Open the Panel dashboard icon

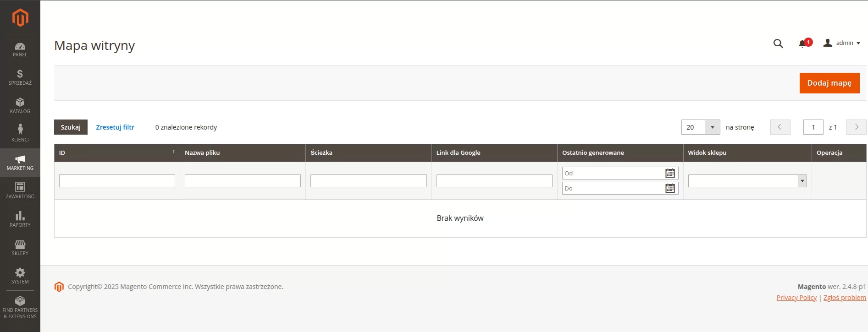[x=20, y=49]
